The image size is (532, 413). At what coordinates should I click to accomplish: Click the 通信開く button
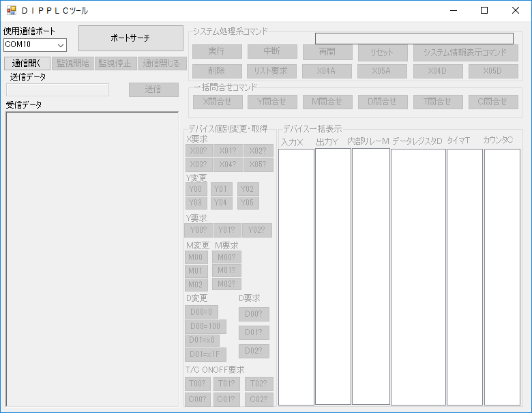click(x=27, y=63)
